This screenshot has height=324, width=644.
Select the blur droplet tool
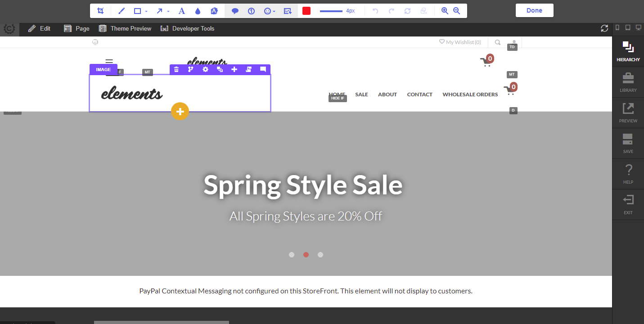coord(198,11)
